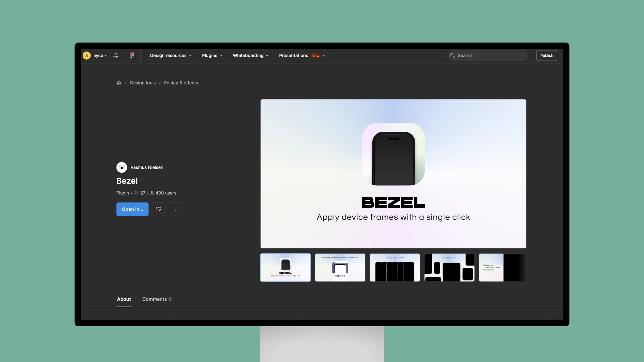Click the home icon in breadcrumb
644x362 pixels.
[118, 83]
